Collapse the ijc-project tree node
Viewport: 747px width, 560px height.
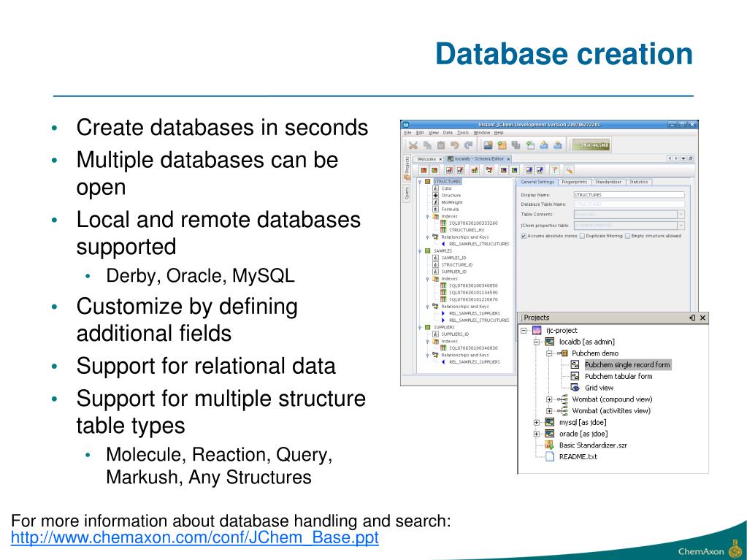pyautogui.click(x=524, y=331)
